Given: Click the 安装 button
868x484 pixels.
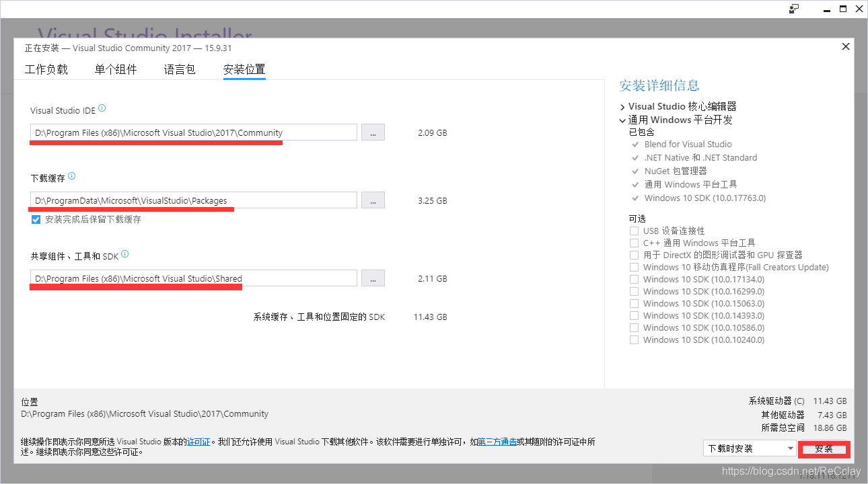Looking at the screenshot, I should [x=824, y=449].
